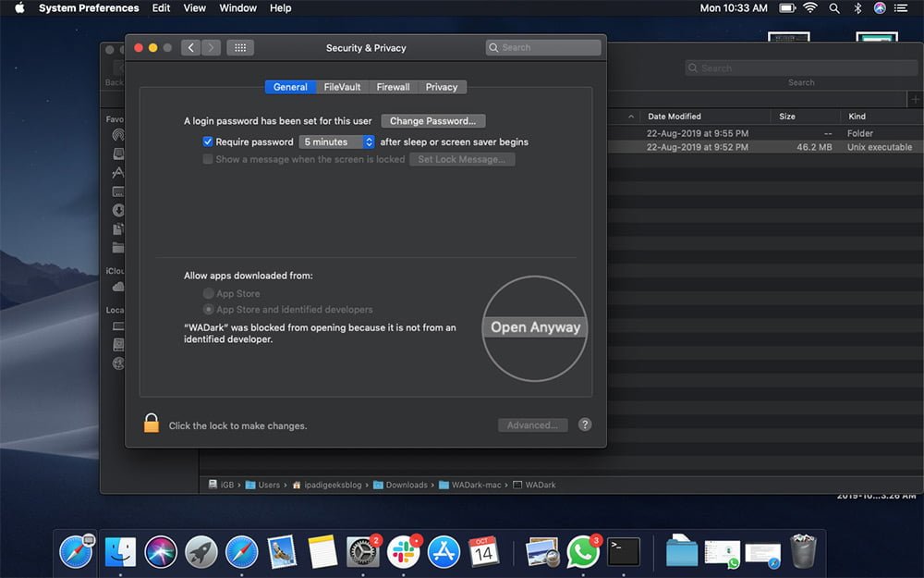This screenshot has width=924, height=578.
Task: Open the Trash in the dock
Action: pos(803,551)
